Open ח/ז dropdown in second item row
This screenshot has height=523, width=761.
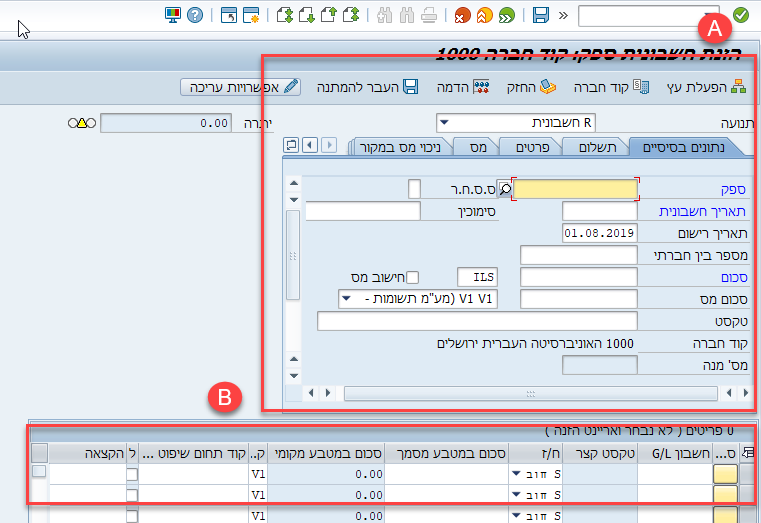(x=516, y=494)
